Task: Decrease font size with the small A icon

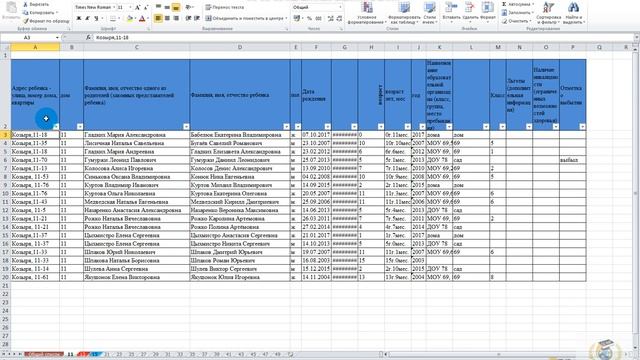Action: [146, 7]
